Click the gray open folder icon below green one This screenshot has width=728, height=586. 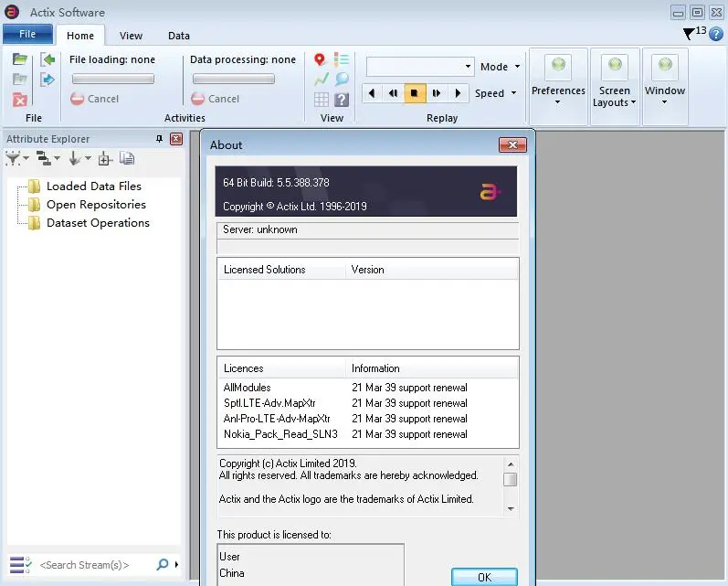tap(20, 79)
